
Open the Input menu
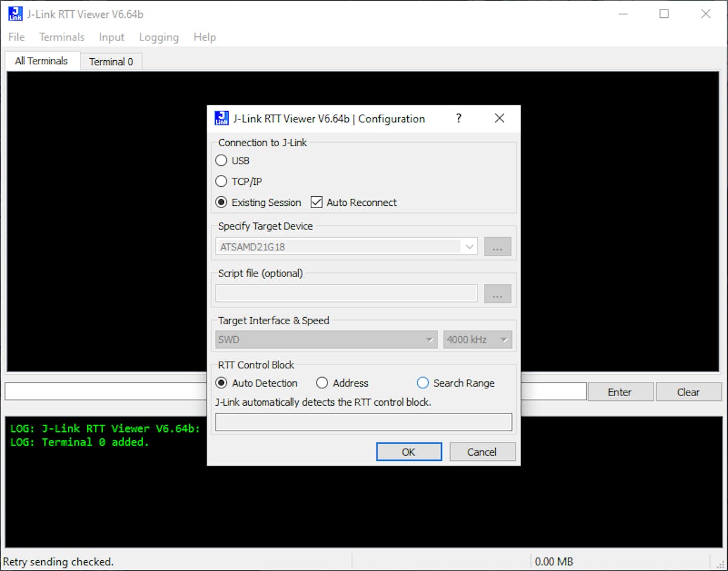[111, 37]
